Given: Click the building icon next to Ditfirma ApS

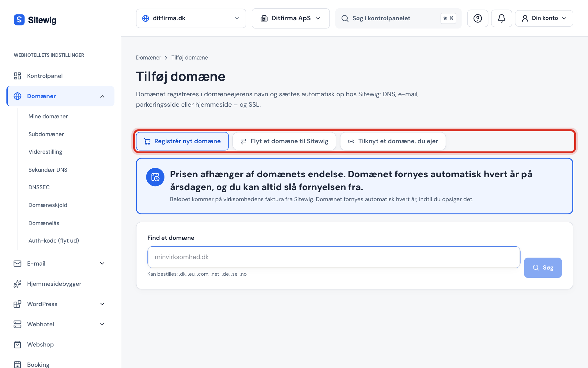Looking at the screenshot, I should (x=264, y=18).
